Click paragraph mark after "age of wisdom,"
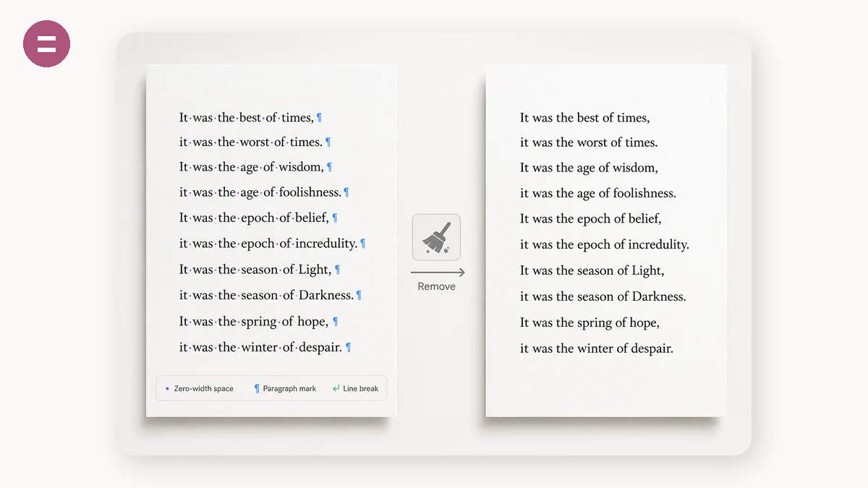868x488 pixels. [x=329, y=167]
